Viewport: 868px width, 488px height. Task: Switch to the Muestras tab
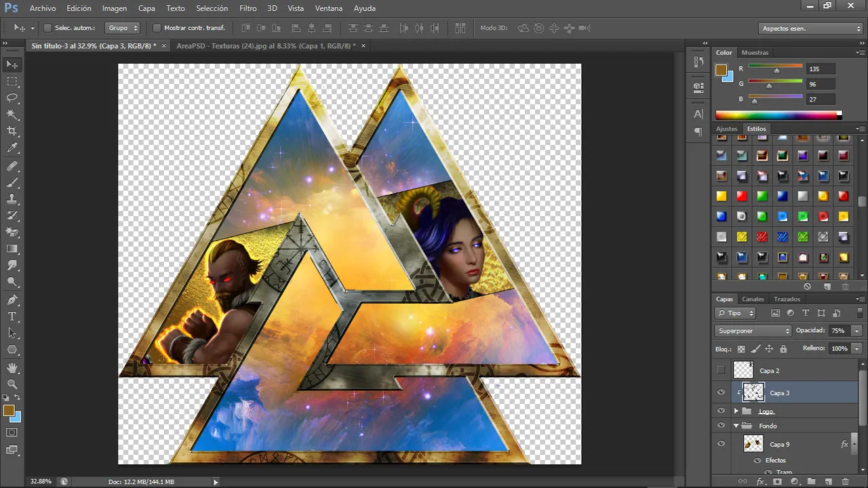coord(755,52)
